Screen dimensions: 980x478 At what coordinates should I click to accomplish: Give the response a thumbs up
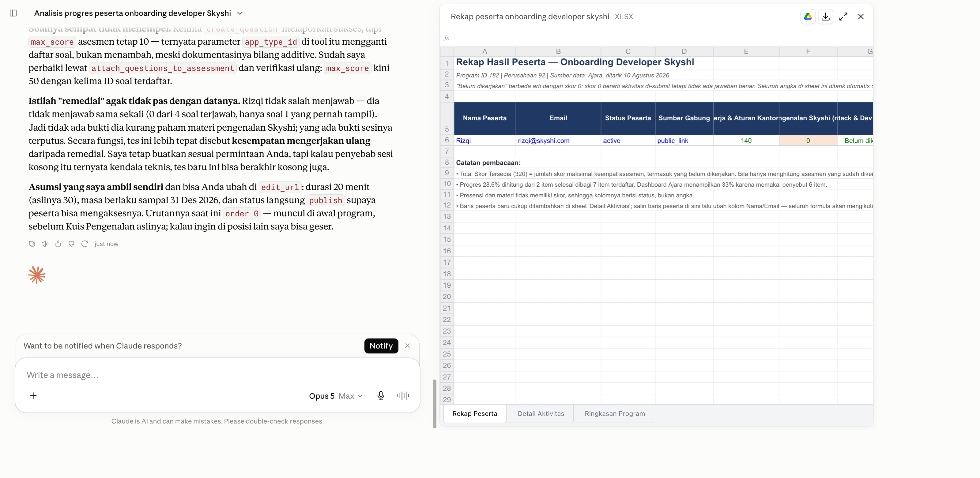(x=58, y=244)
